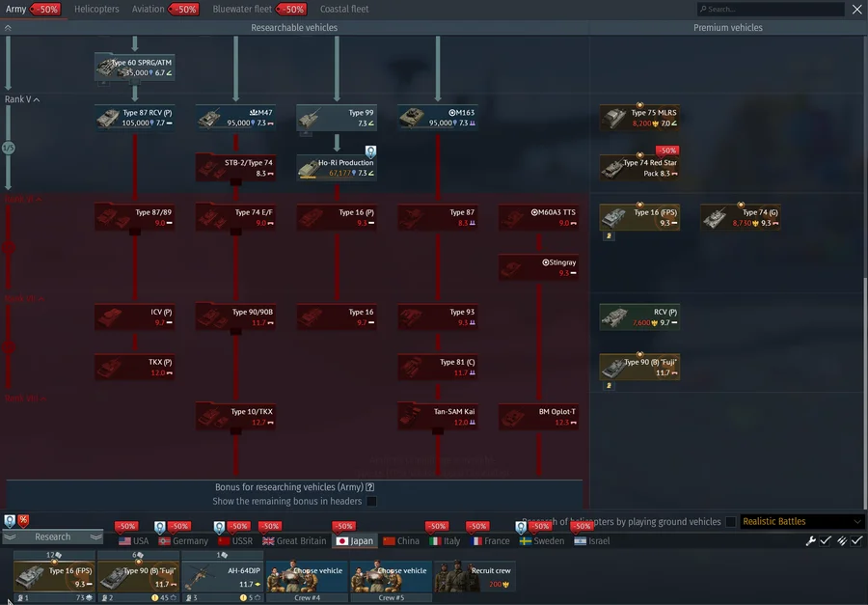
Task: Collapse the Rank V section
Action: tap(37, 99)
